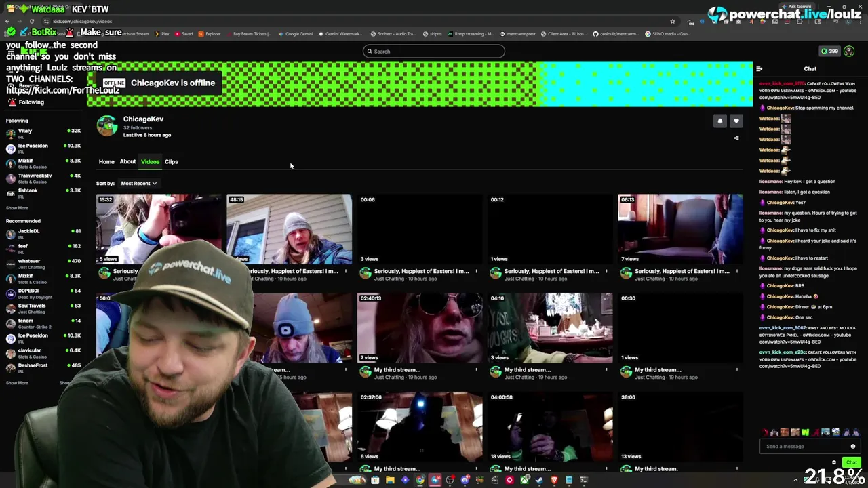
Task: Open File Explorer folder icon in taskbar
Action: click(x=390, y=480)
